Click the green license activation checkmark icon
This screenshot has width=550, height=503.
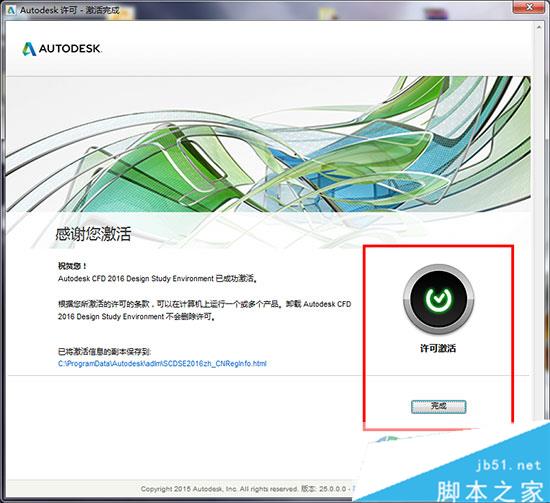click(438, 299)
